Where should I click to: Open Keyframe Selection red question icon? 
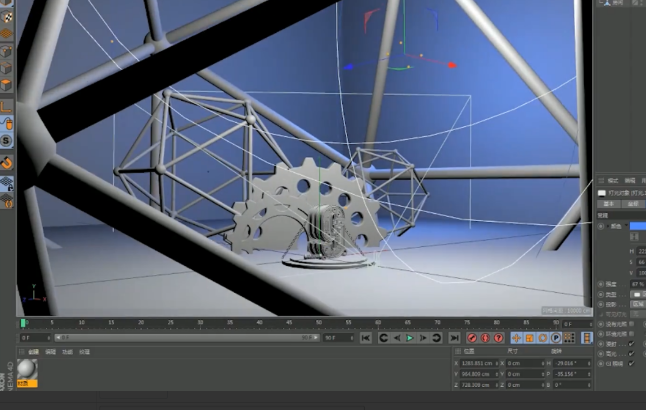[499, 338]
